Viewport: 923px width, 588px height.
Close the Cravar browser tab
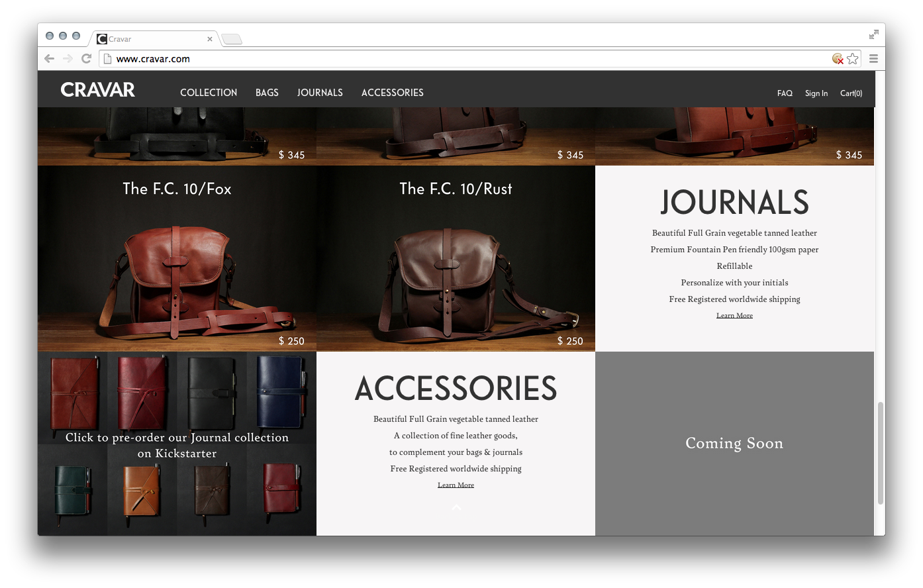[210, 39]
